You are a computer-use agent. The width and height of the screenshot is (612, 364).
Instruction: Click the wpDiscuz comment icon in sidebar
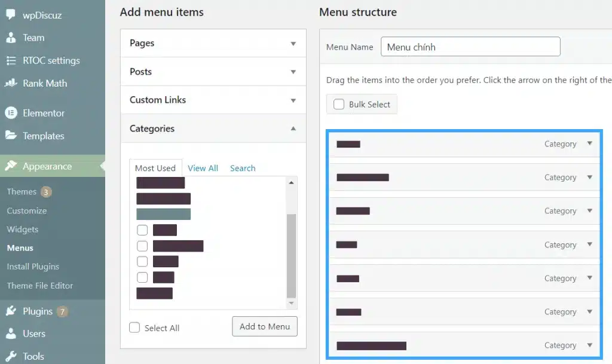[11, 14]
